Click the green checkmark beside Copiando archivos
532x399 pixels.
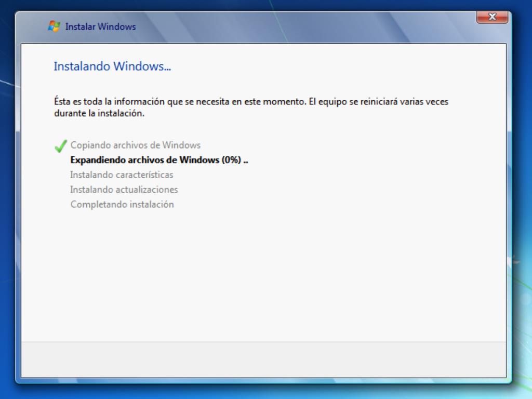coord(61,147)
